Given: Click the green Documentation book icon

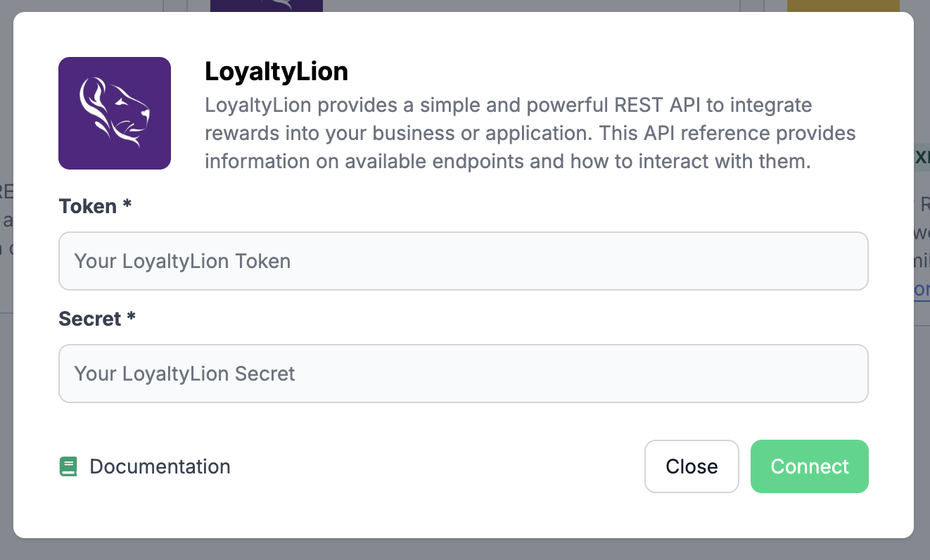Looking at the screenshot, I should [68, 466].
